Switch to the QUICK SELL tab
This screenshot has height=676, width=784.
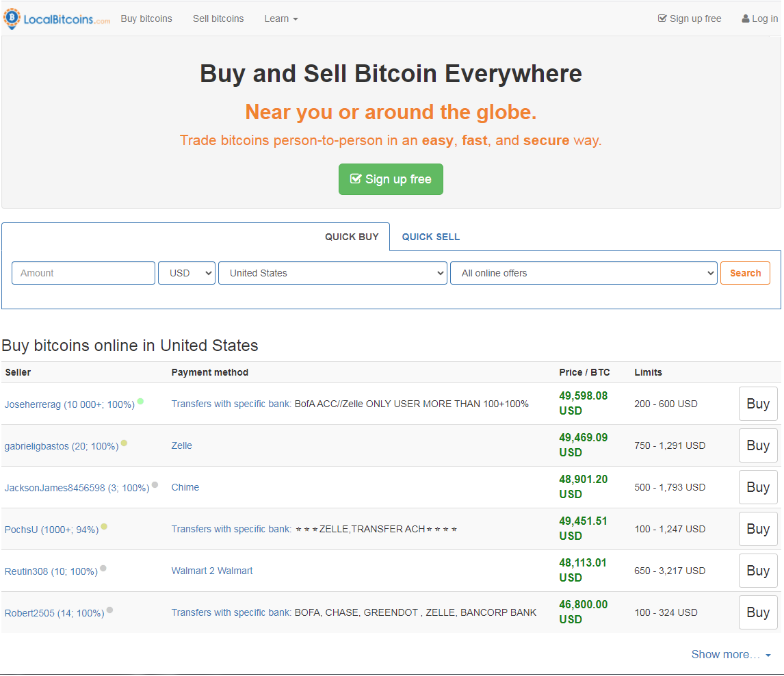[x=430, y=237]
